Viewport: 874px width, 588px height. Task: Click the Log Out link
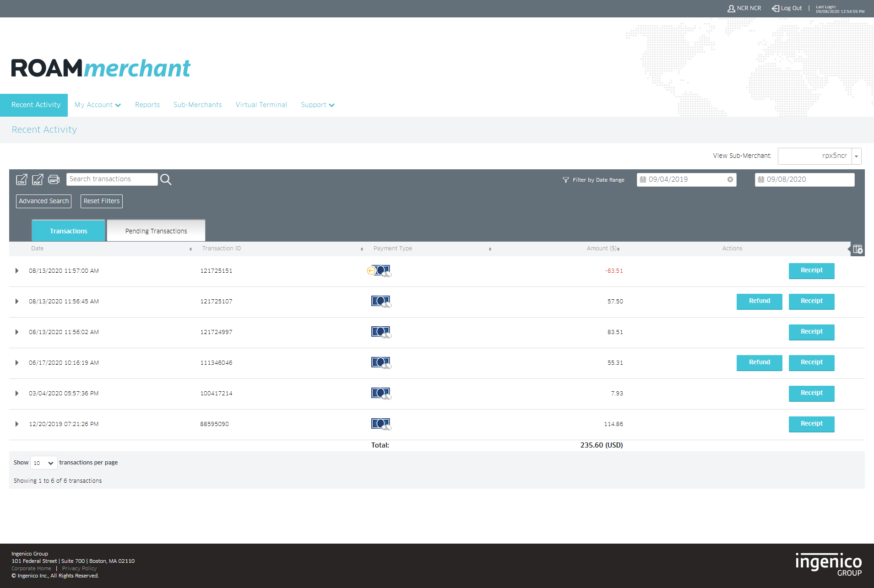tap(787, 8)
